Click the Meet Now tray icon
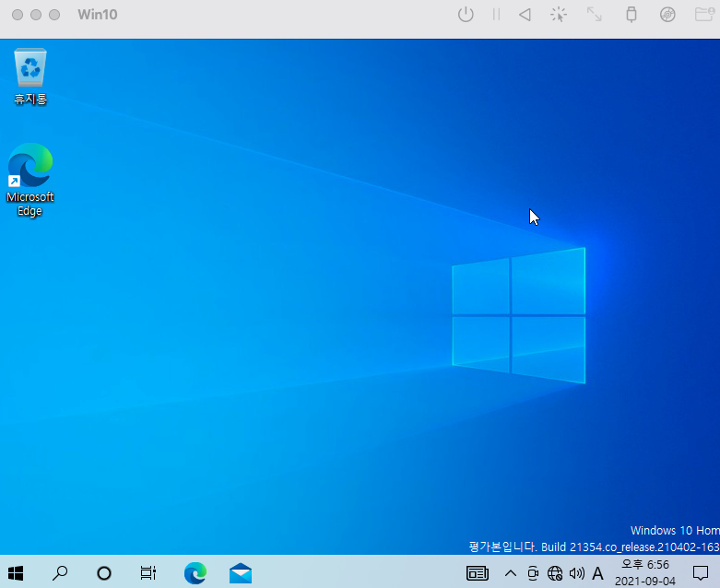Viewport: 720px width, 588px height. point(533,573)
